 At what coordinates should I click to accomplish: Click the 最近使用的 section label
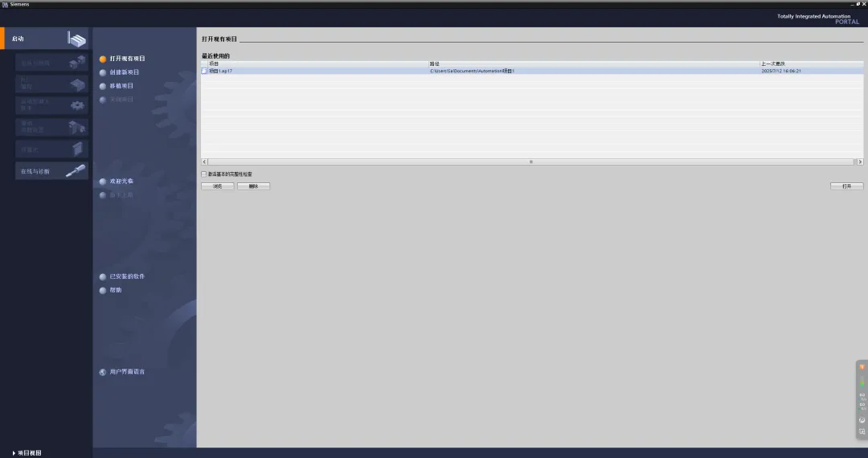[215, 56]
